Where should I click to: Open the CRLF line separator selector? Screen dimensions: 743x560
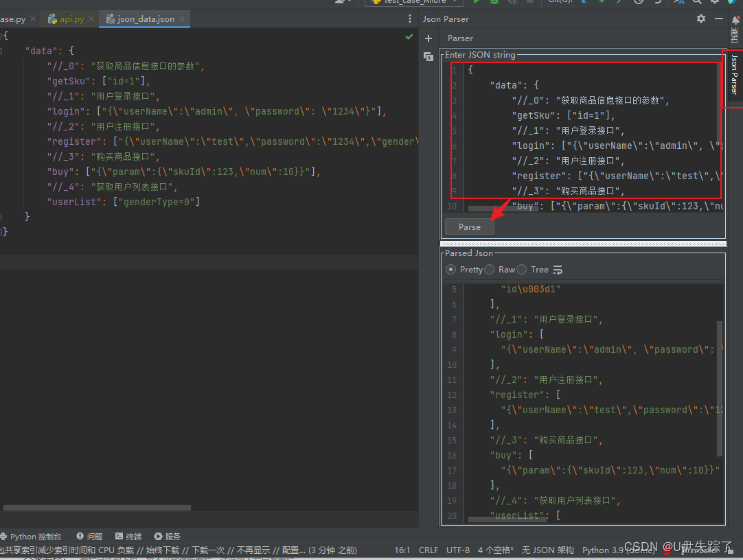tap(428, 549)
